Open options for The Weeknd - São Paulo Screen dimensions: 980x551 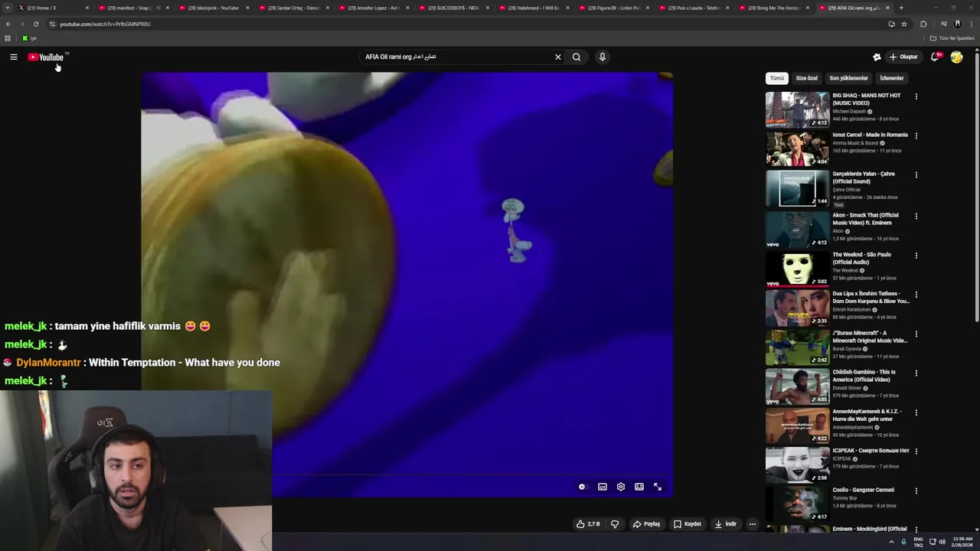click(x=916, y=256)
